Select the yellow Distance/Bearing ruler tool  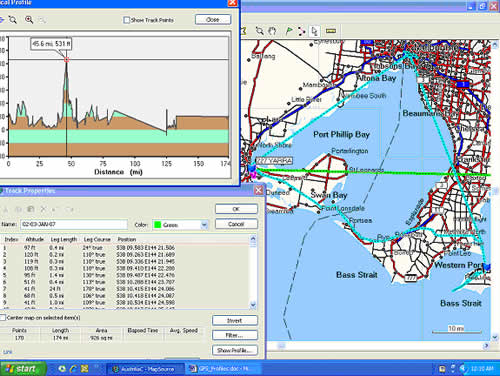331,31
